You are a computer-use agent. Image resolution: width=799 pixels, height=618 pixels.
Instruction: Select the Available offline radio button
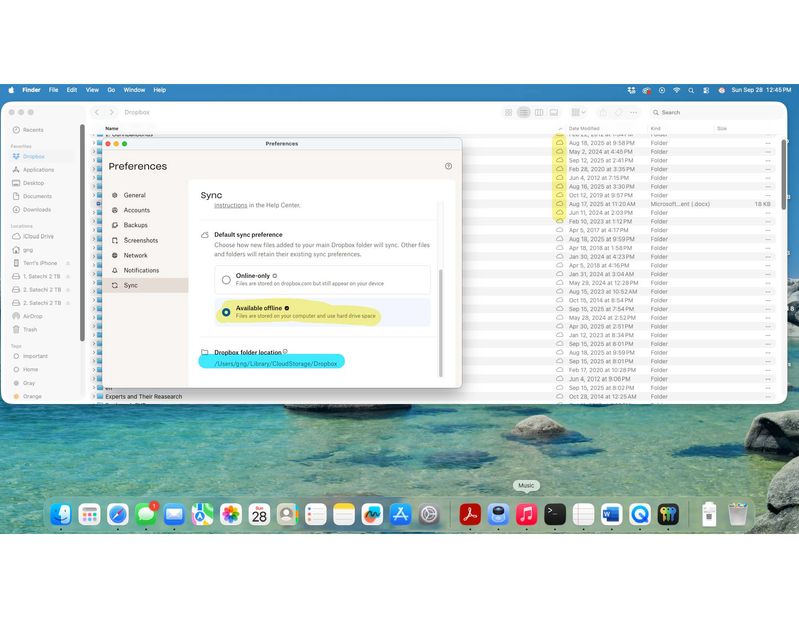pos(226,312)
